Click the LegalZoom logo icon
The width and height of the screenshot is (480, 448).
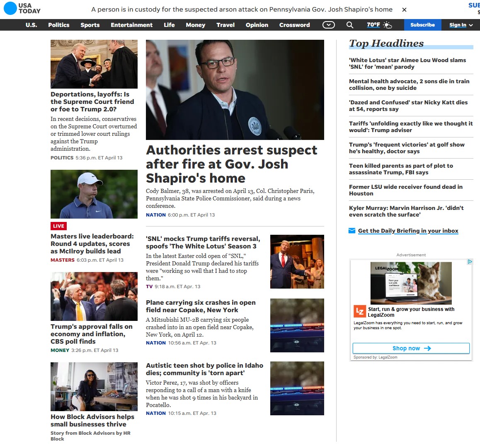[359, 312]
